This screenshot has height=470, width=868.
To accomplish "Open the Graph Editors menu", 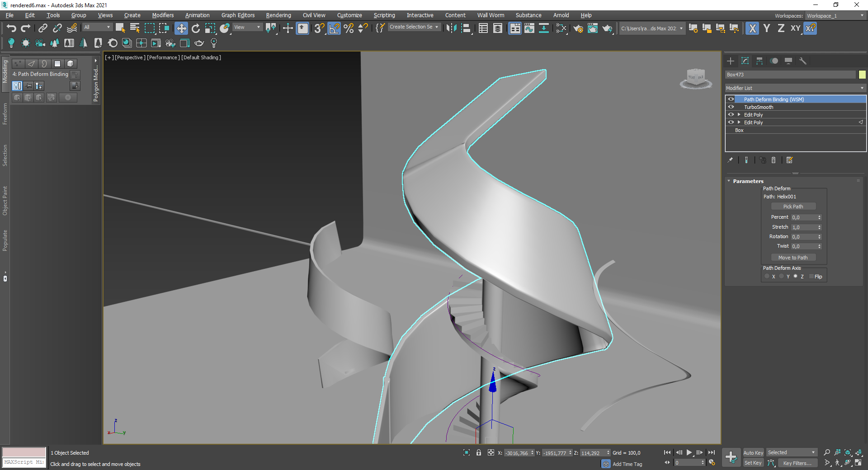I will 238,15.
